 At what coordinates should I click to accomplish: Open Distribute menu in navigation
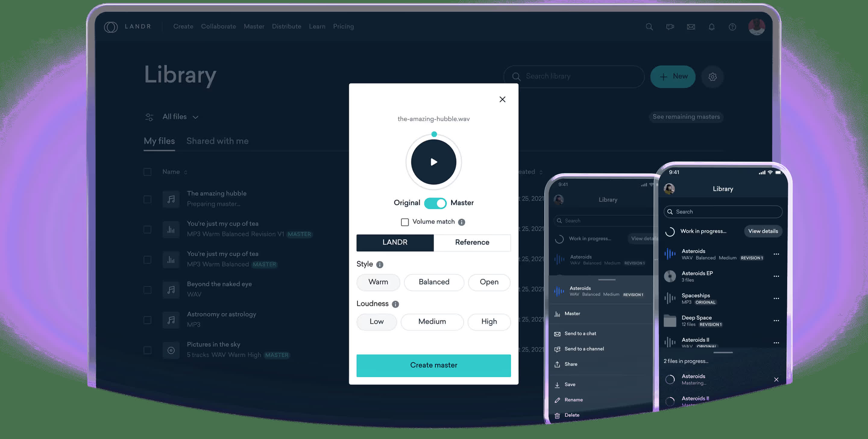286,26
